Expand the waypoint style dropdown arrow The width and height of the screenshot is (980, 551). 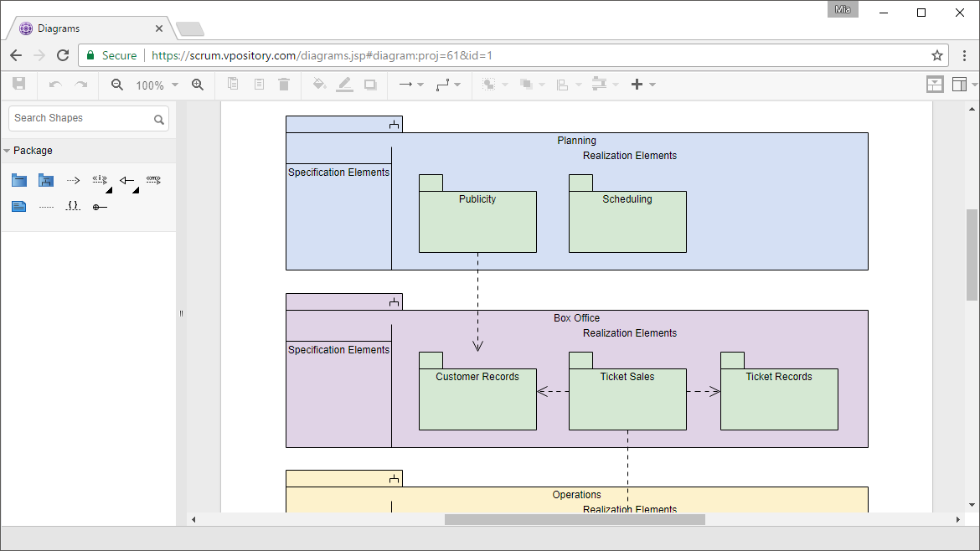(457, 85)
